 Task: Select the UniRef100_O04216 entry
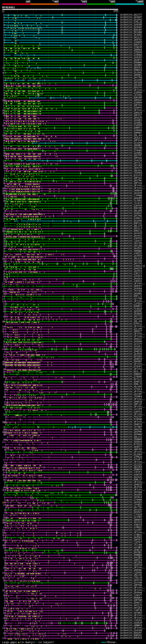(x=131, y=161)
